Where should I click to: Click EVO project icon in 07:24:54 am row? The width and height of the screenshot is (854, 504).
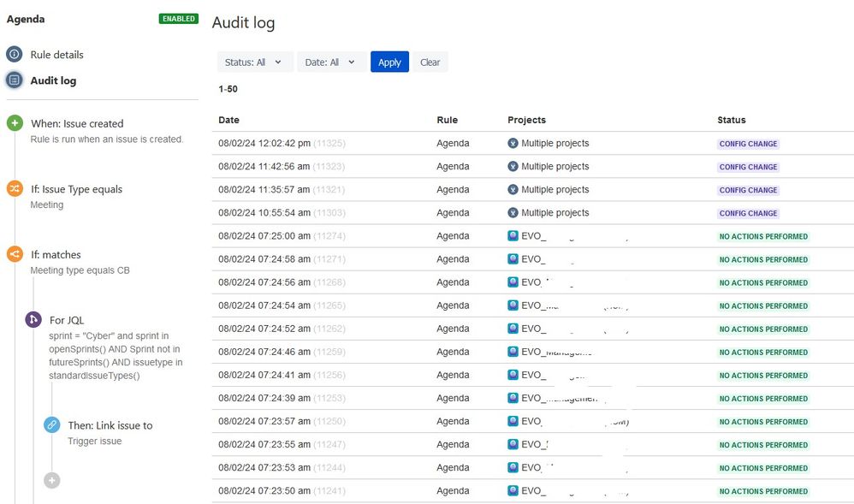pos(513,305)
